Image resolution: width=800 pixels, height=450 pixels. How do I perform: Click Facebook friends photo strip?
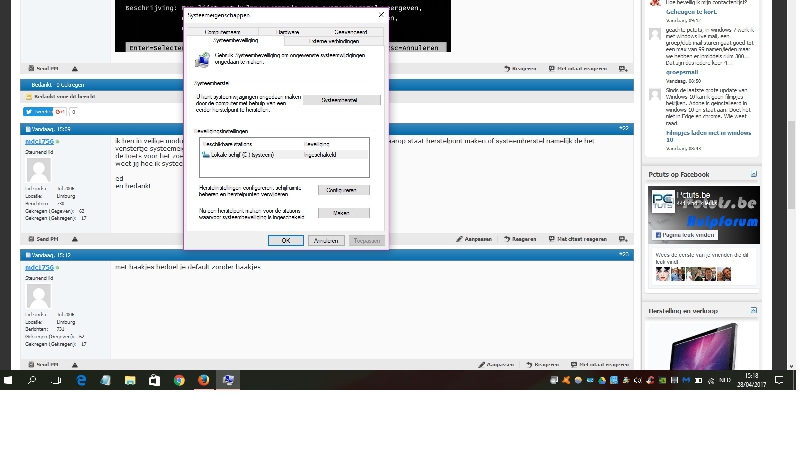tap(693, 274)
